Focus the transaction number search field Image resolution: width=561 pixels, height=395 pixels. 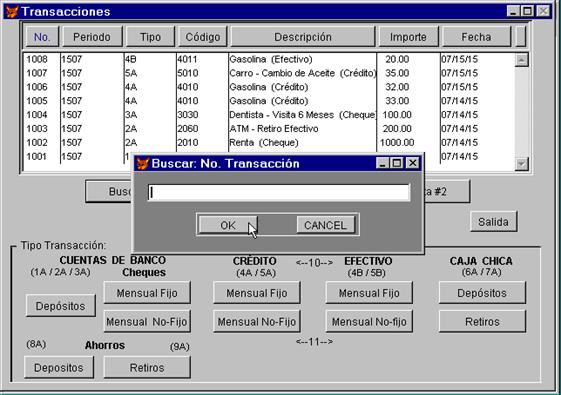[279, 192]
